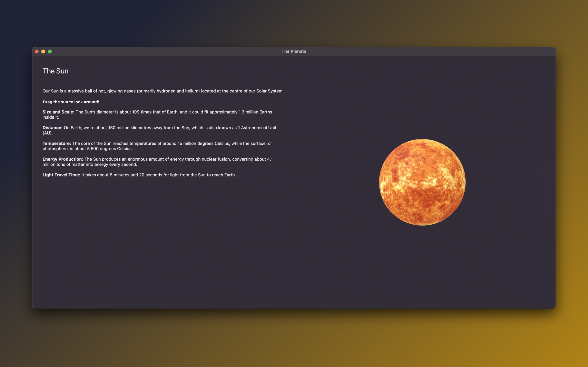Screen dimensions: 588x367
Task: Click '15 million degrees Celsius' core temperature text
Action: tap(203, 144)
